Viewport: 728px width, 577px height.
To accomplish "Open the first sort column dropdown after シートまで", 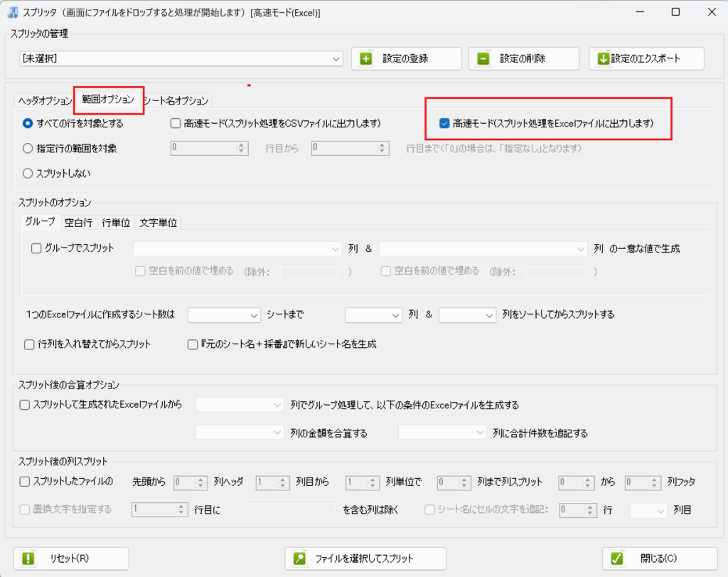I will pos(373,315).
